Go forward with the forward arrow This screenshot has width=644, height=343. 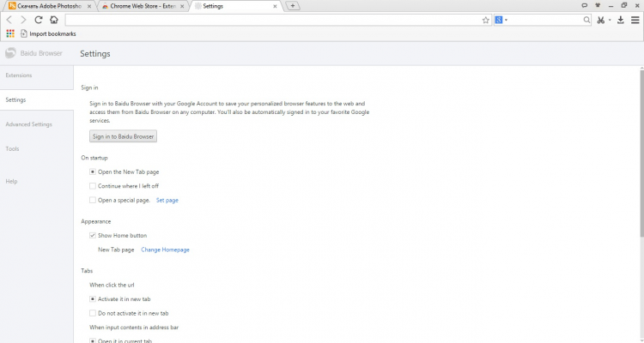[x=23, y=20]
